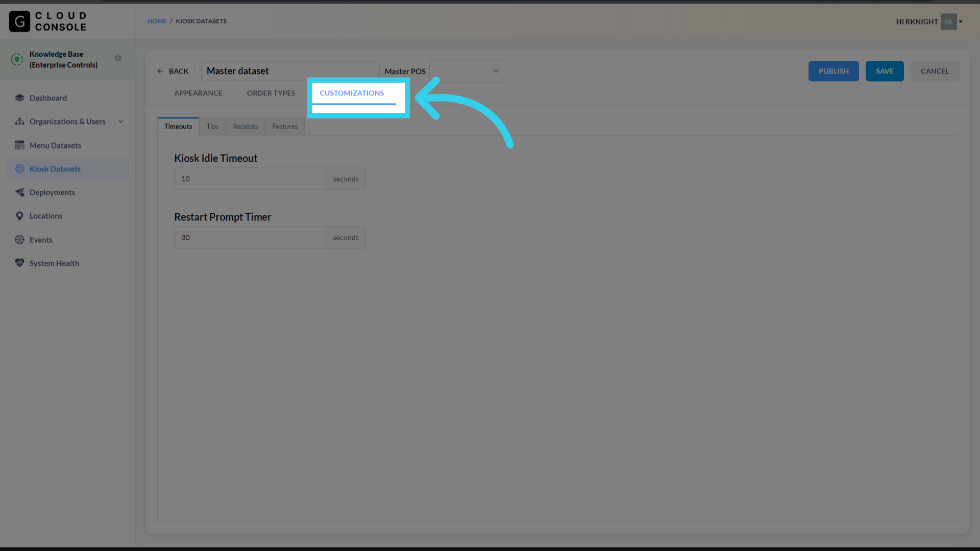
Task: Open the Master POS dropdown
Action: [x=468, y=71]
